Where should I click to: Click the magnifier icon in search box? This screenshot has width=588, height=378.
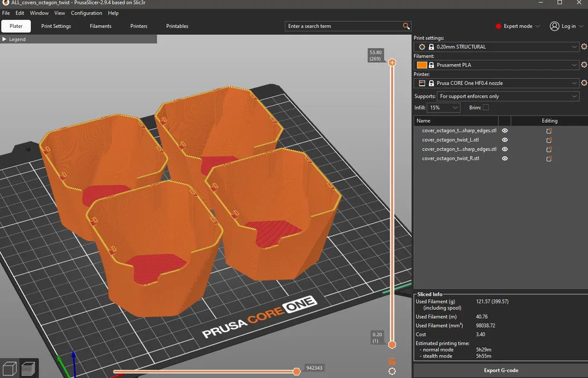click(405, 26)
